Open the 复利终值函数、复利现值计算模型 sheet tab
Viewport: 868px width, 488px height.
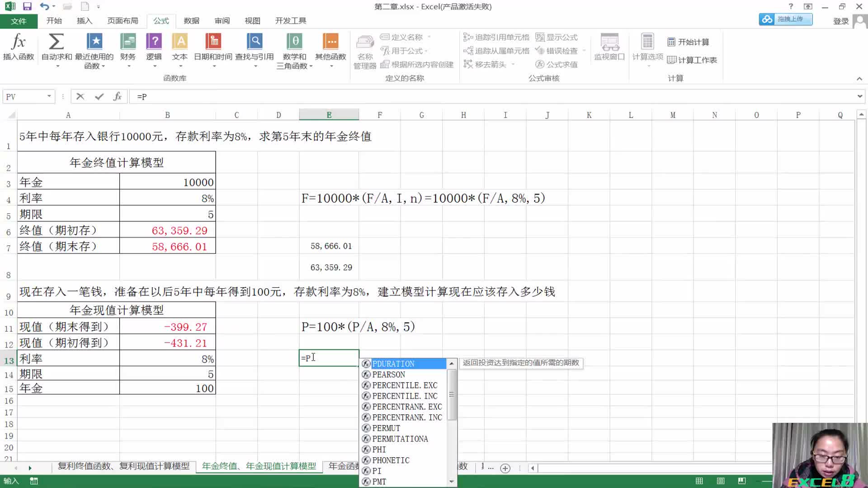click(x=124, y=466)
